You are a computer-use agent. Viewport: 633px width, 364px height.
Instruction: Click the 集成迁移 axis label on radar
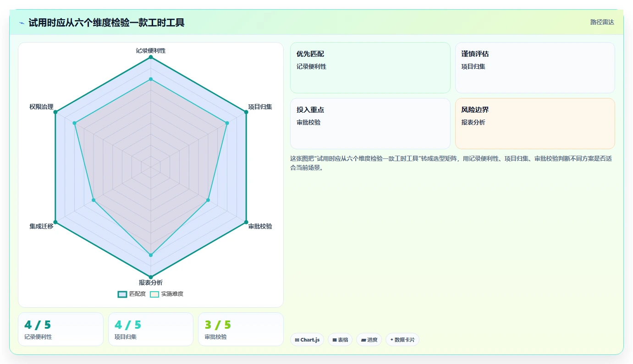(41, 226)
